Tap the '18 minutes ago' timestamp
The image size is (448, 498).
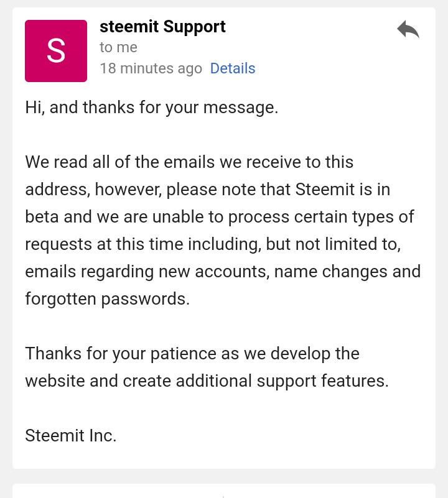(151, 68)
